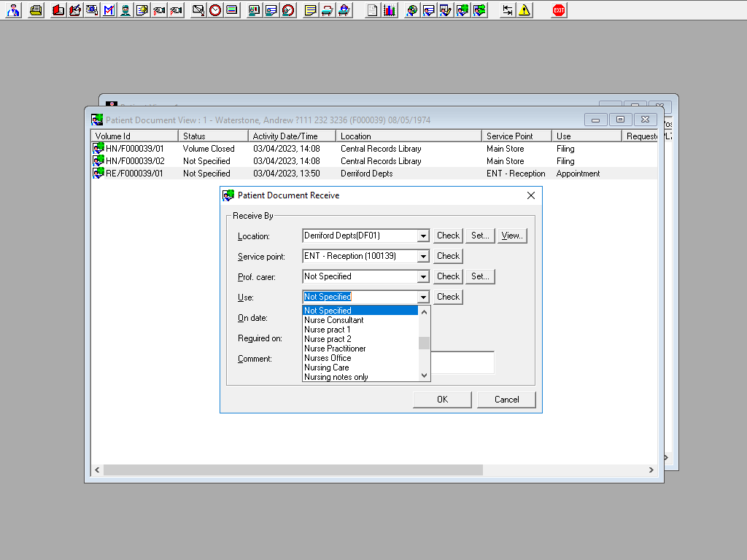Click the colored lines screen icon
Image resolution: width=747 pixels, height=560 pixels.
(x=232, y=10)
